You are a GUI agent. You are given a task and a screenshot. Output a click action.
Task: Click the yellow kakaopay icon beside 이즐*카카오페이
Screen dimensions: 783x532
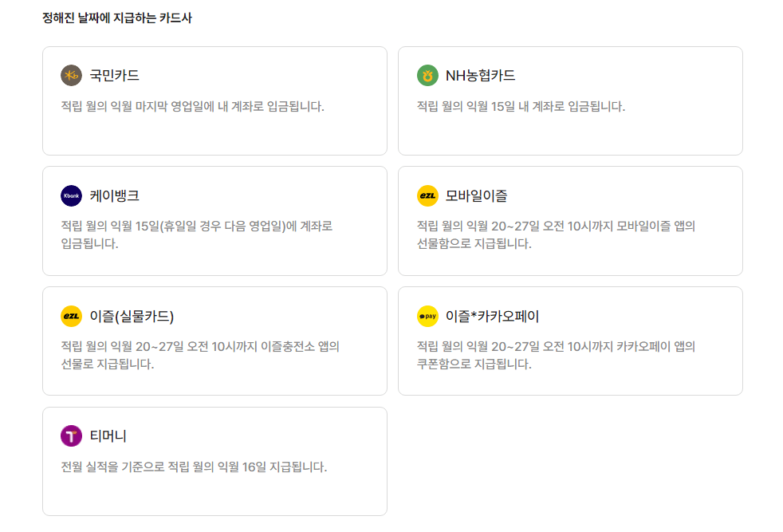pos(427,316)
